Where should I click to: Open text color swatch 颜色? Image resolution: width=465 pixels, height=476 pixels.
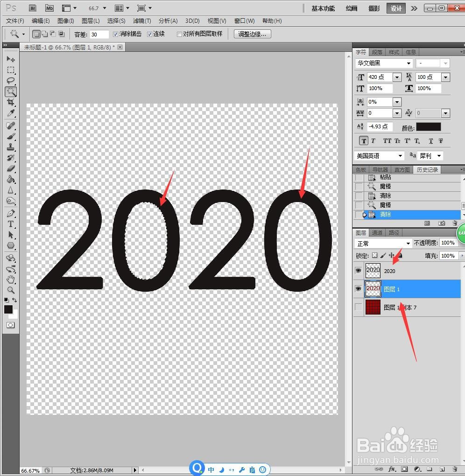tap(428, 127)
